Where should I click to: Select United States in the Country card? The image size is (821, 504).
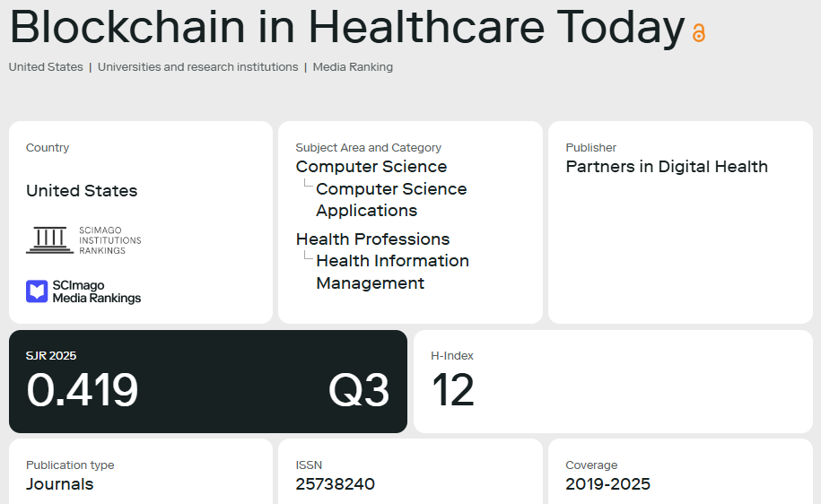pyautogui.click(x=82, y=191)
